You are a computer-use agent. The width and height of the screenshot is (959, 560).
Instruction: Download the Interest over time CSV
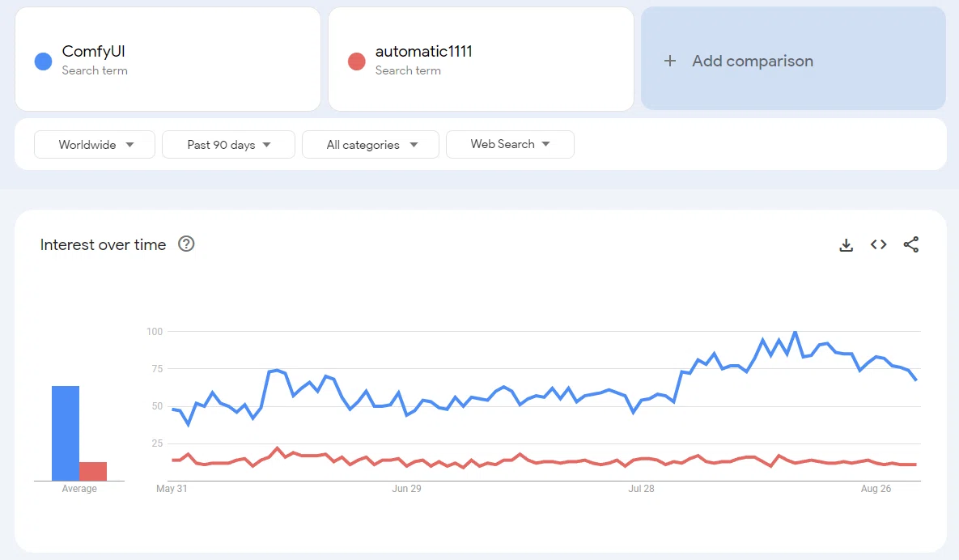pyautogui.click(x=846, y=245)
